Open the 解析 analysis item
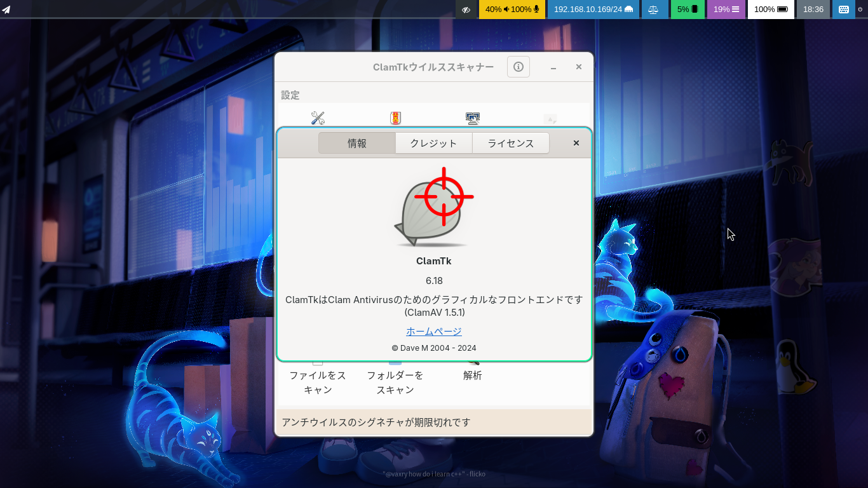The image size is (868, 488). pos(473,376)
